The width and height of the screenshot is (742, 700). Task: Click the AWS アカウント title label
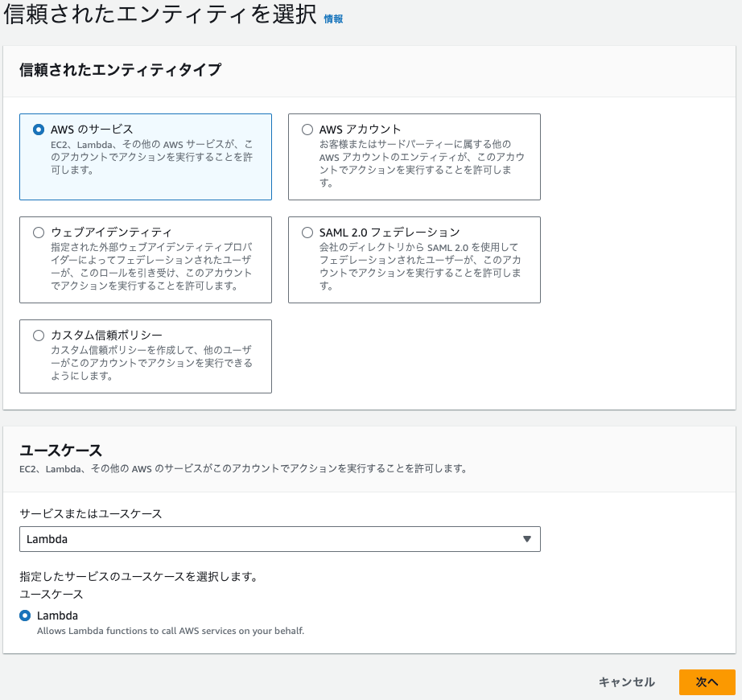(360, 130)
